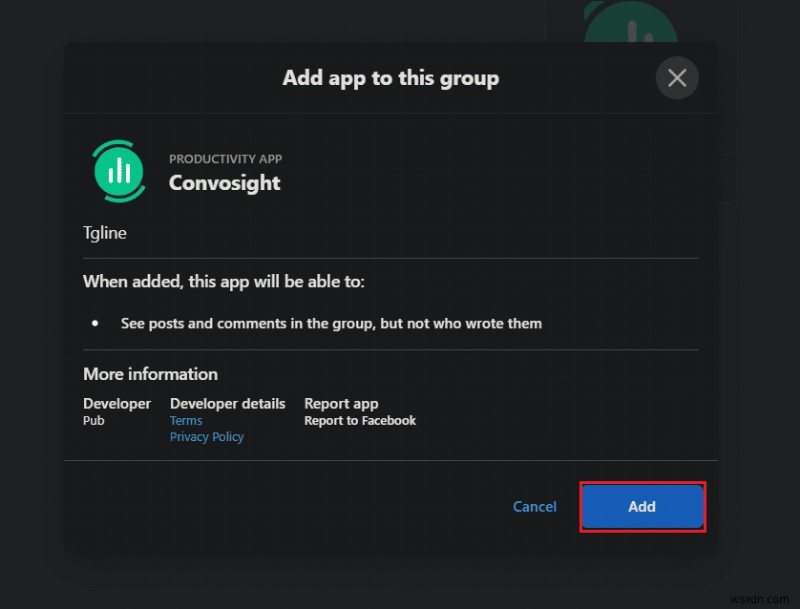The image size is (800, 609).
Task: Close the Add app dialog
Action: (677, 78)
